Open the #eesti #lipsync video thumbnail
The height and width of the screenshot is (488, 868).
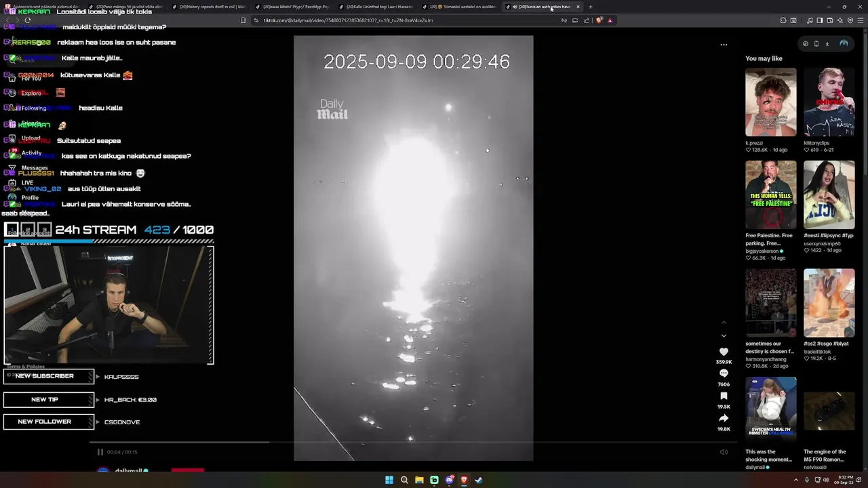coord(829,195)
